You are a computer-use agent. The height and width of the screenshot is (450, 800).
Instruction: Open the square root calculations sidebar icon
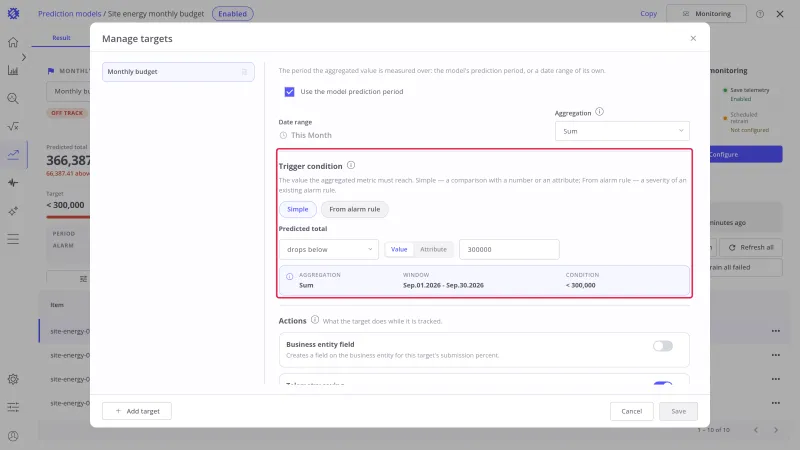[x=13, y=126]
